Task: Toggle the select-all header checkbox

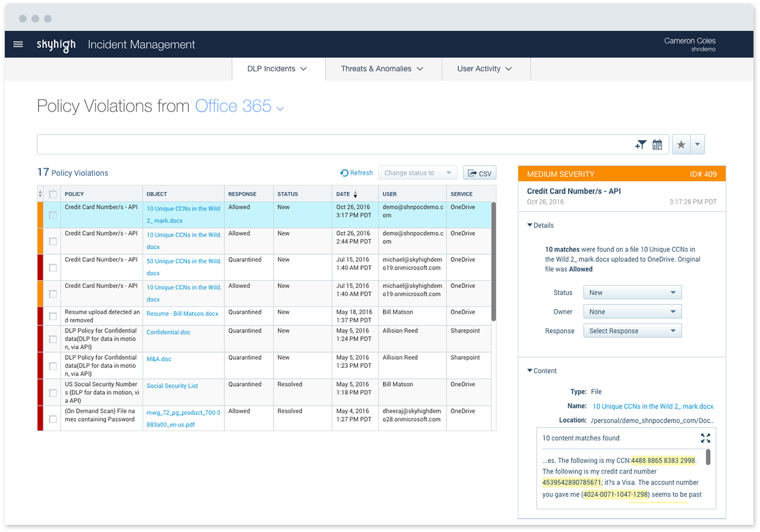Action: (53, 194)
